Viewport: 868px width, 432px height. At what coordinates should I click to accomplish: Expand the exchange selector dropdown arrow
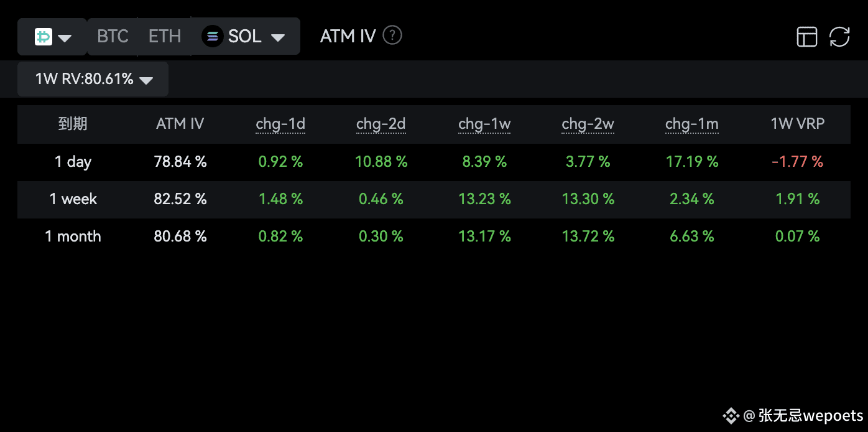pyautogui.click(x=65, y=39)
